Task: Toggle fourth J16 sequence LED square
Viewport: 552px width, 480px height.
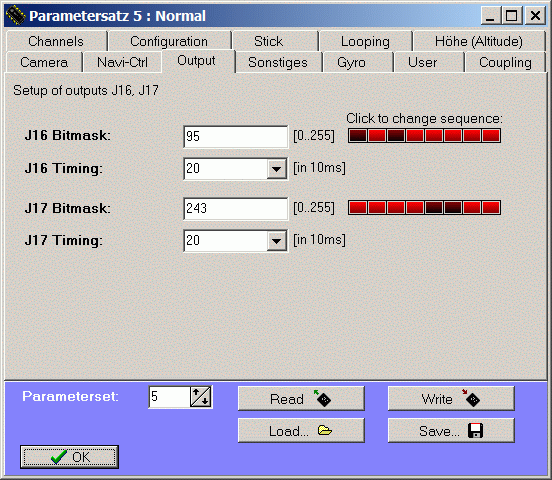Action: [x=415, y=136]
